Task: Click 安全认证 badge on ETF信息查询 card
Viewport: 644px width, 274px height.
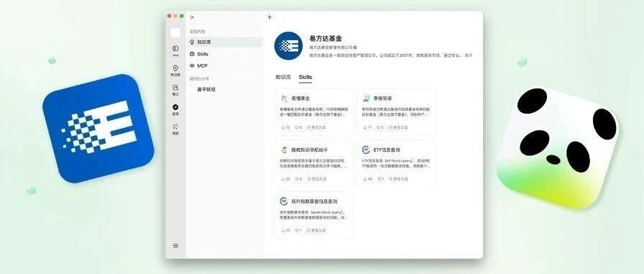Action: pos(398,178)
